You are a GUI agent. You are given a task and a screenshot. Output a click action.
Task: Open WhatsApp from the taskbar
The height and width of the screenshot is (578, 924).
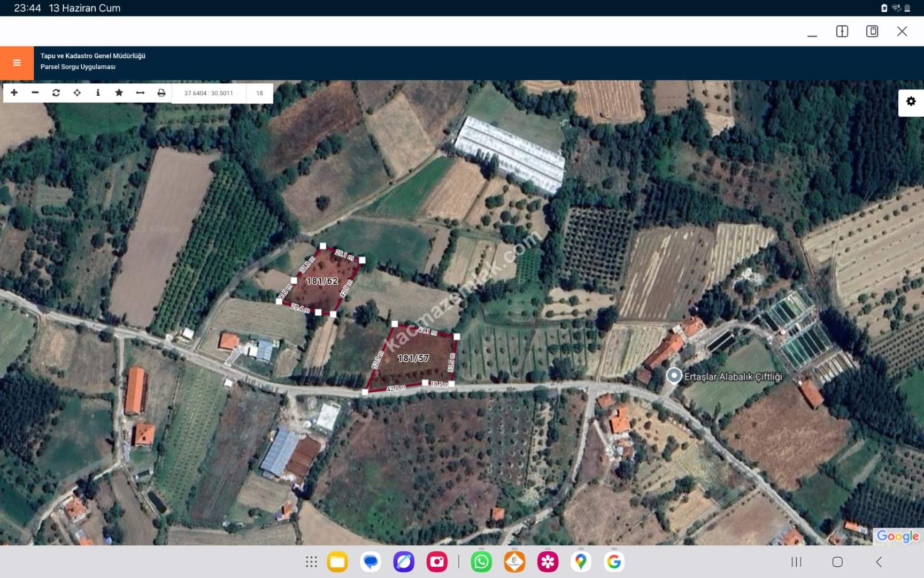coord(481,561)
